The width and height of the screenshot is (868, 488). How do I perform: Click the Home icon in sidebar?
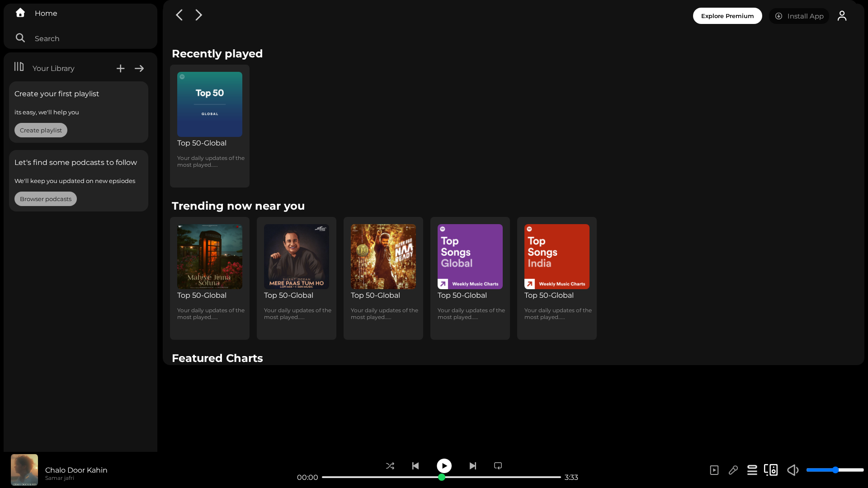pos(20,13)
